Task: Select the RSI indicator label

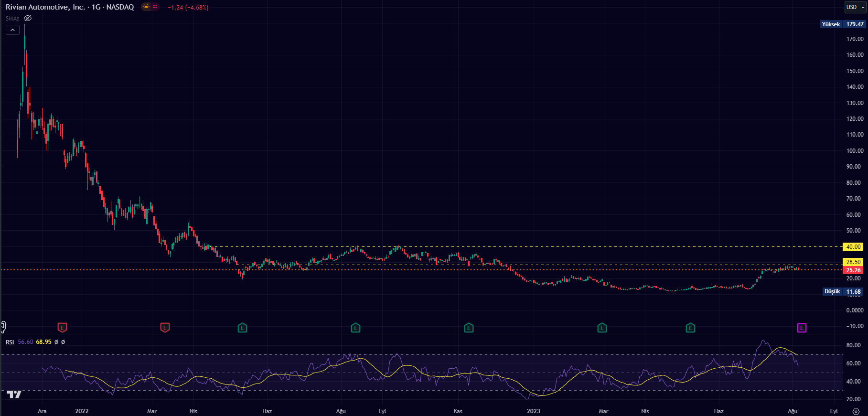Action: 10,342
